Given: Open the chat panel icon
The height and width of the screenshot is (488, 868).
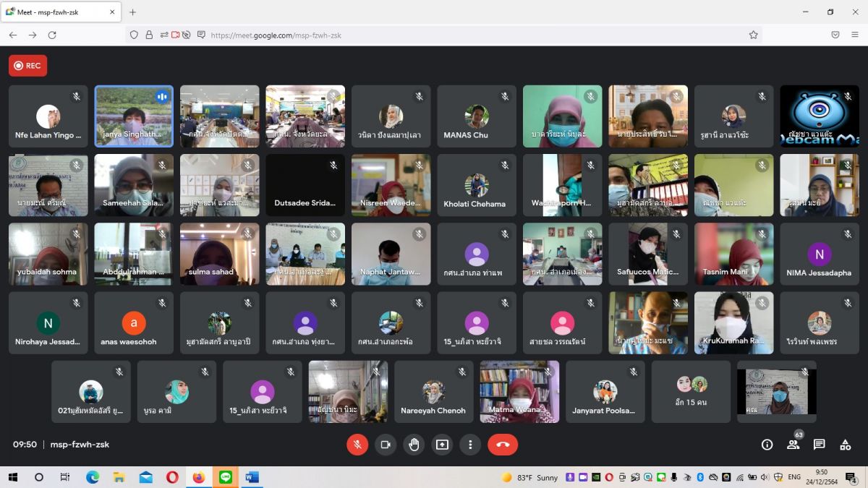Looking at the screenshot, I should tap(819, 445).
